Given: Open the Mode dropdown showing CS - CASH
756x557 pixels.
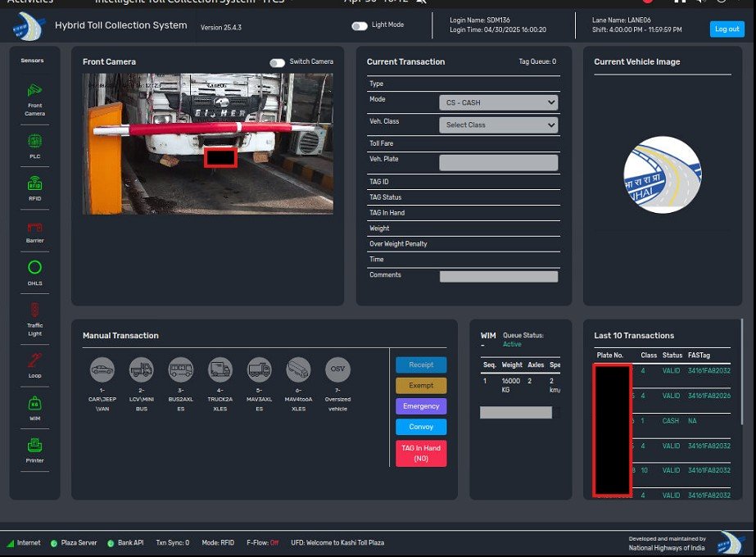Looking at the screenshot, I should (499, 102).
